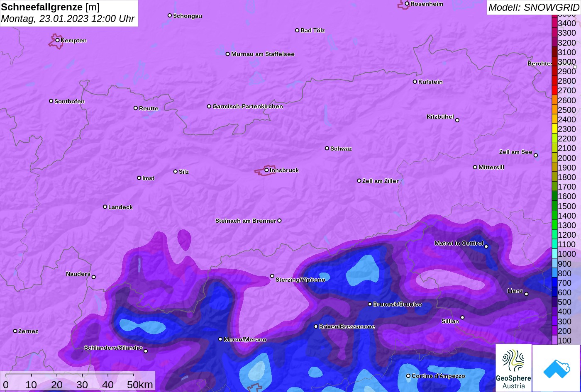This screenshot has height=392, width=581.
Task: Click the Zell am Ziller label
Action: pyautogui.click(x=381, y=181)
